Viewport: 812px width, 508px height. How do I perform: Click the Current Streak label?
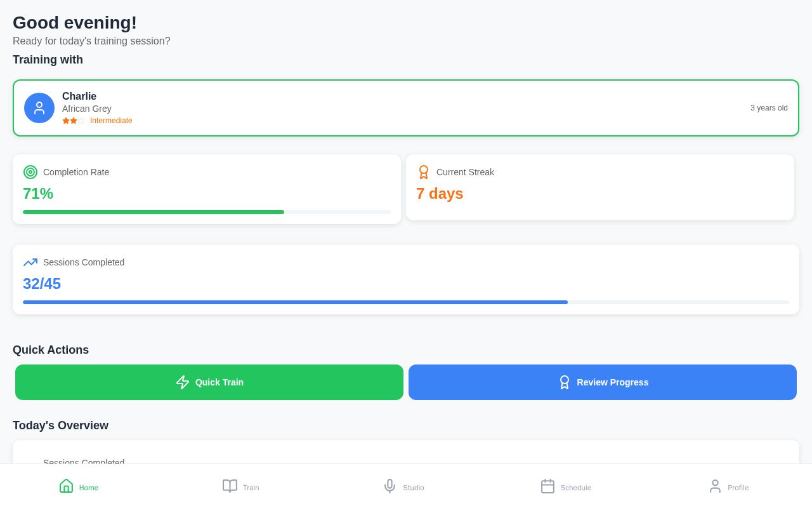point(465,172)
